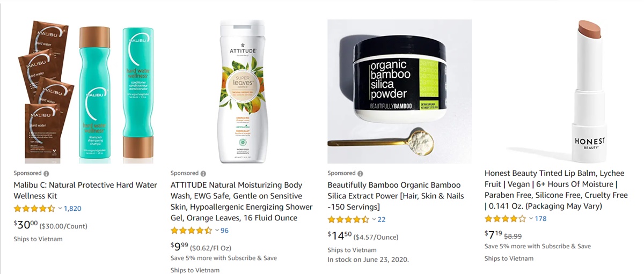Viewport: 644px width, 274px height.
Task: Open the ATTITUDE Natural Moisturizing Body Wash title link
Action: (x=241, y=202)
